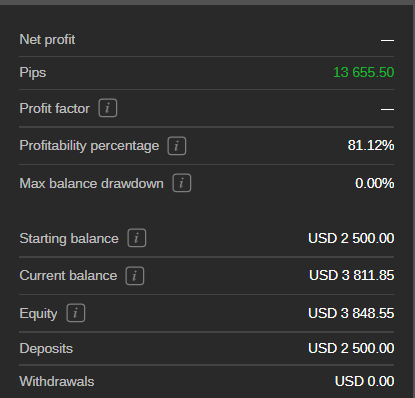Click the Starting balance info icon
This screenshot has width=415, height=398.
[x=137, y=238]
